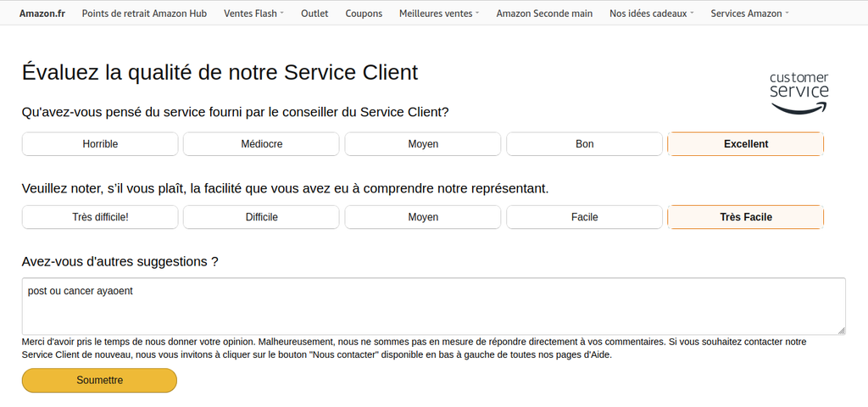Rate advisor service as Médiocre
The width and height of the screenshot is (868, 407).
tap(261, 144)
